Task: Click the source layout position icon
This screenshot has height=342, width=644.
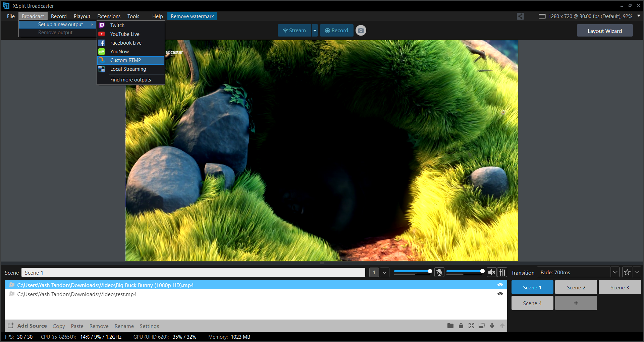Action: point(482,326)
